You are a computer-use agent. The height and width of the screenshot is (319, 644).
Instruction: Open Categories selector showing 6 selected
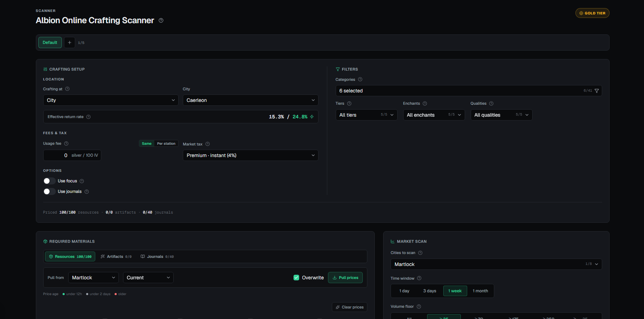pos(469,91)
